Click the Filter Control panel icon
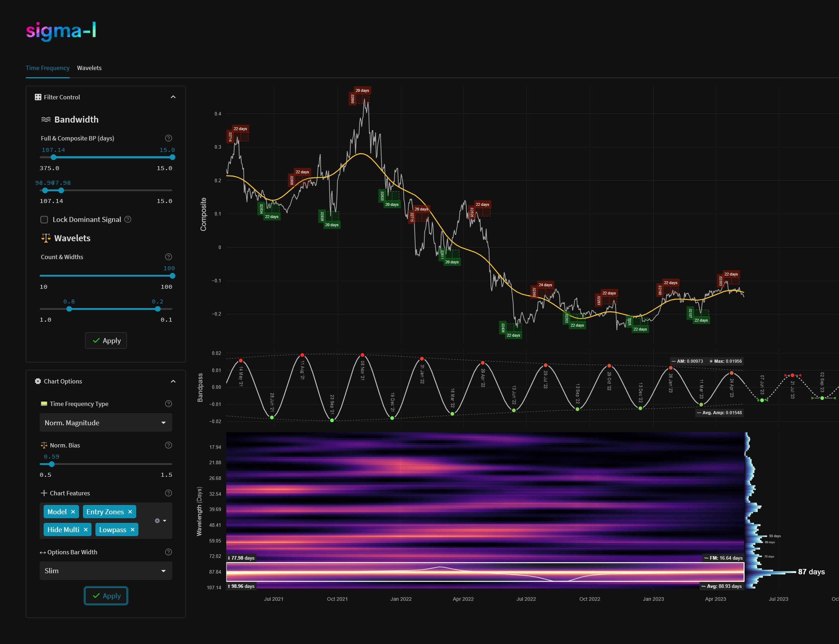 [x=38, y=97]
